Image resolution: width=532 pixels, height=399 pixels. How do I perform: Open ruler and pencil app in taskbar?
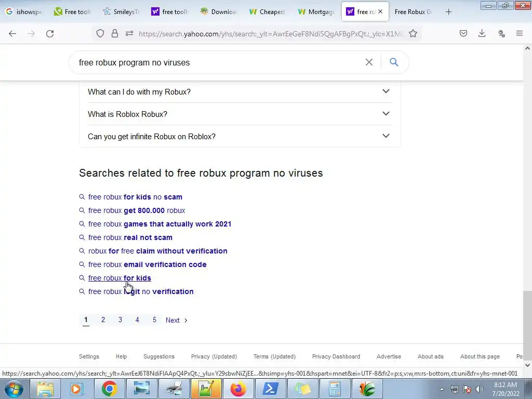[206, 389]
